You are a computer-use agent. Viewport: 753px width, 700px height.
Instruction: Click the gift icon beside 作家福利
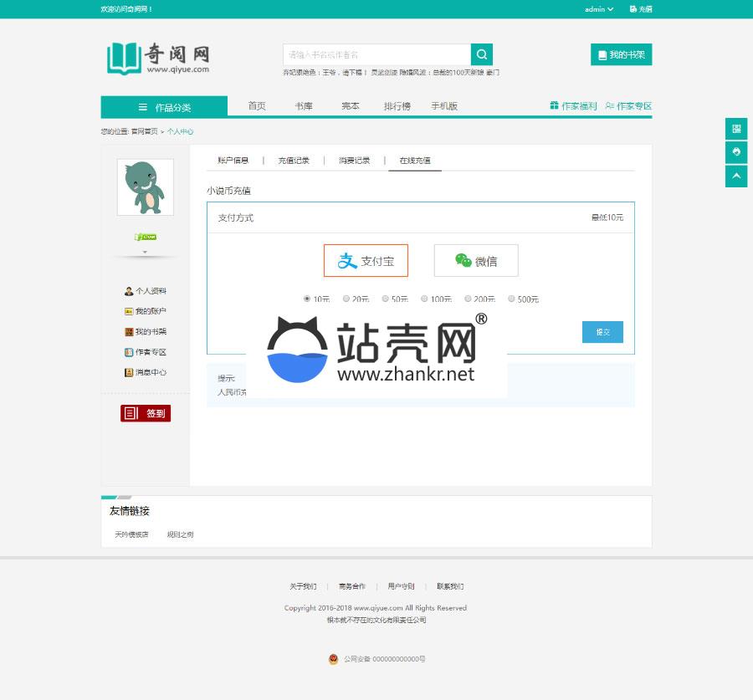point(554,106)
